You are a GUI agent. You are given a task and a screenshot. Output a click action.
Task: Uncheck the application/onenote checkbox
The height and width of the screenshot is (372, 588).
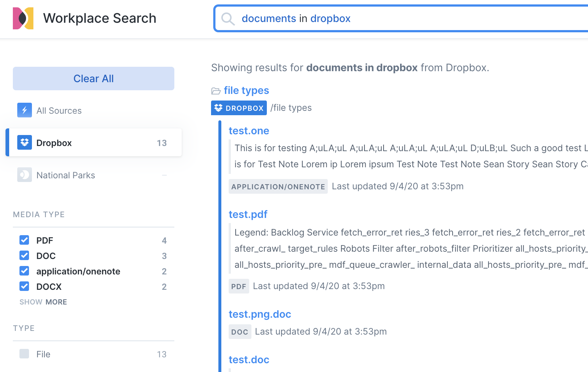tap(24, 271)
